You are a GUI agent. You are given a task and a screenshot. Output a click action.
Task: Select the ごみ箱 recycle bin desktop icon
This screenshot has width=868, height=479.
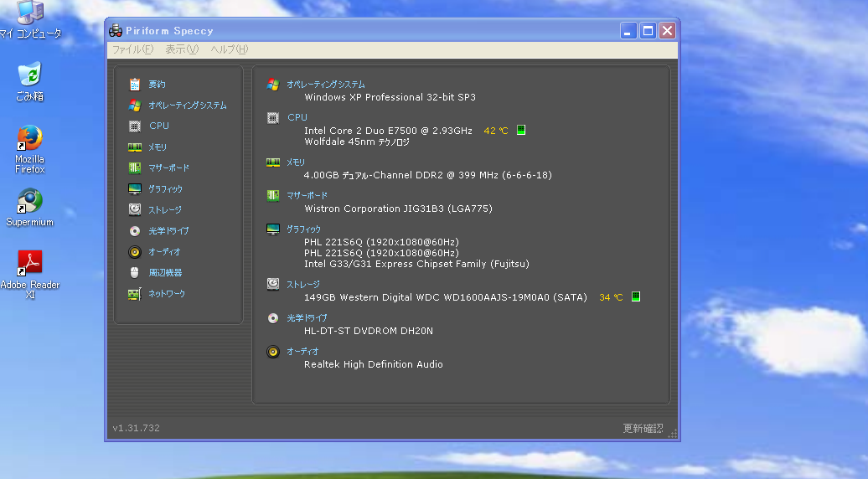[29, 82]
